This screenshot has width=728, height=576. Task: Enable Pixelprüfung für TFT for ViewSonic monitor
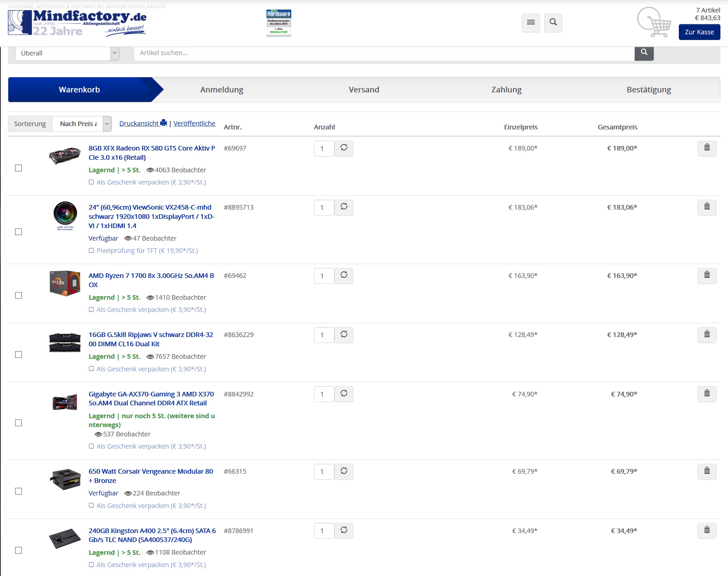pyautogui.click(x=91, y=251)
